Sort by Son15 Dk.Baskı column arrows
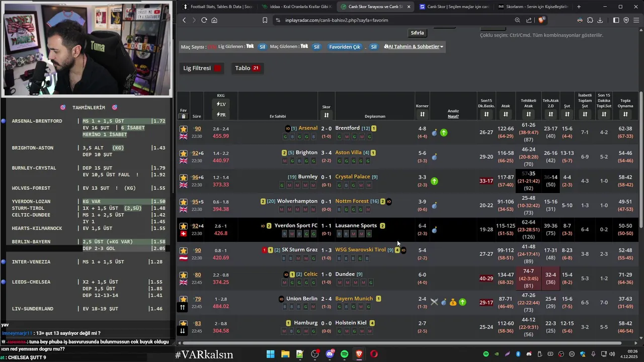644x362 pixels. (x=486, y=114)
